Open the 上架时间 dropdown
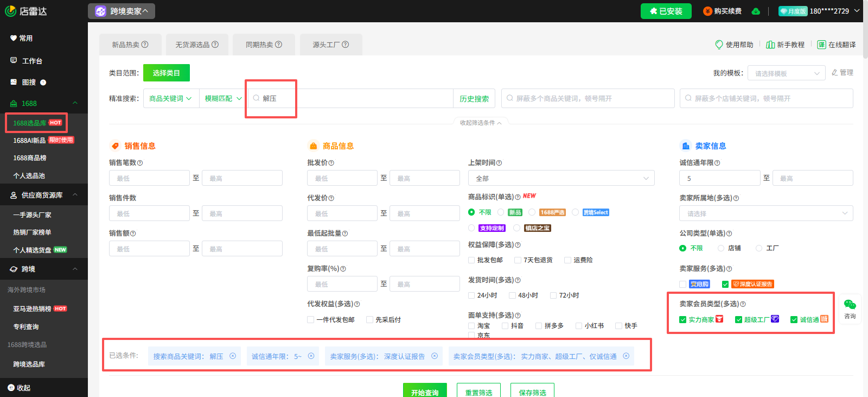The width and height of the screenshot is (868, 397). 561,178
